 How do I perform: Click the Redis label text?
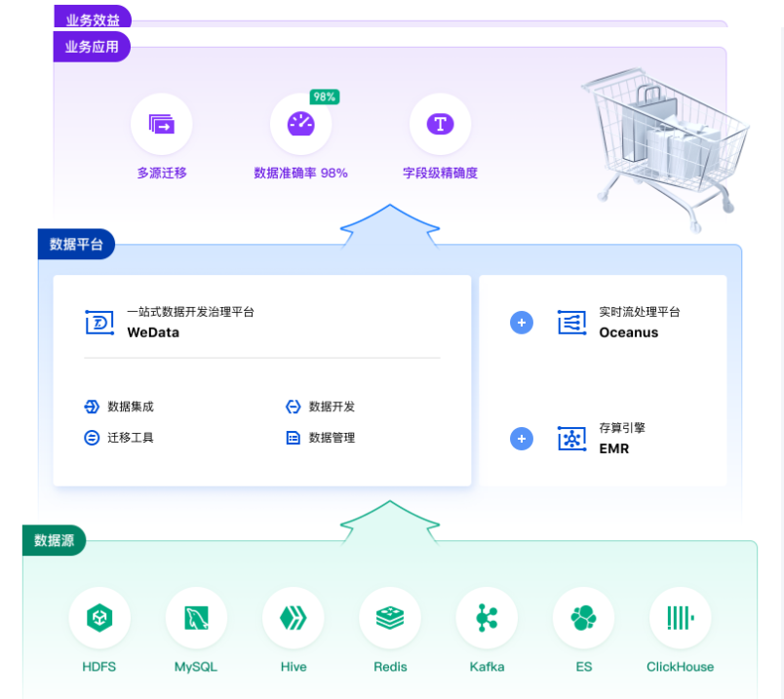390,667
